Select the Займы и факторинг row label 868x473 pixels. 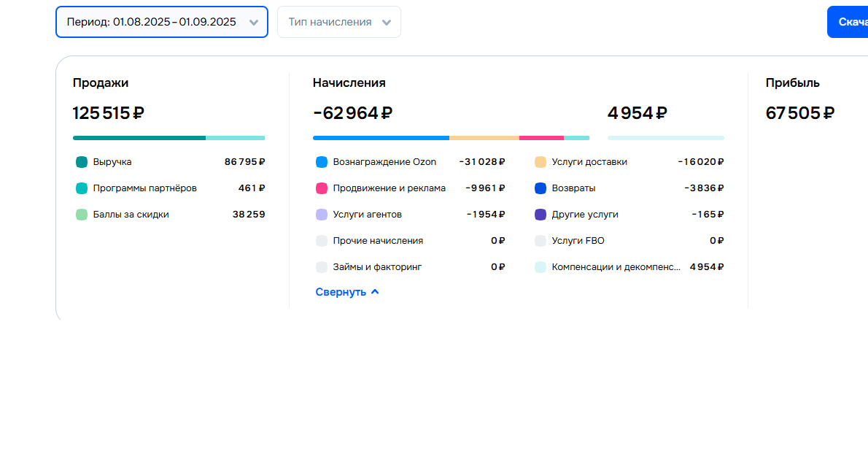point(377,267)
